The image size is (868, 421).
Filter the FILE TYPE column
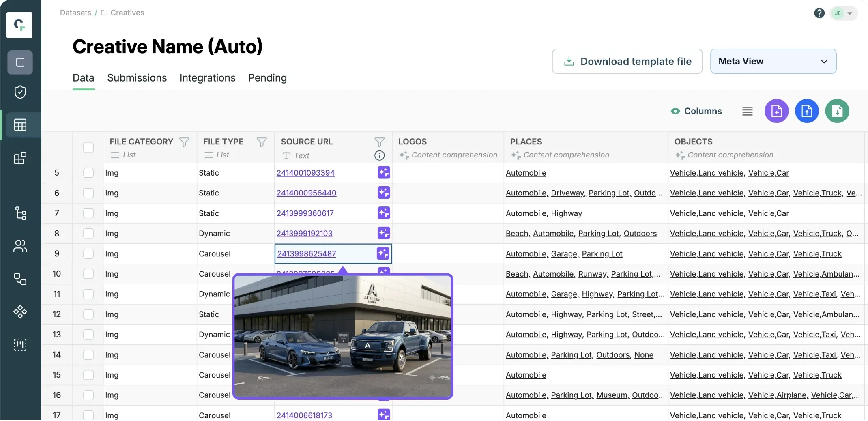(x=262, y=142)
